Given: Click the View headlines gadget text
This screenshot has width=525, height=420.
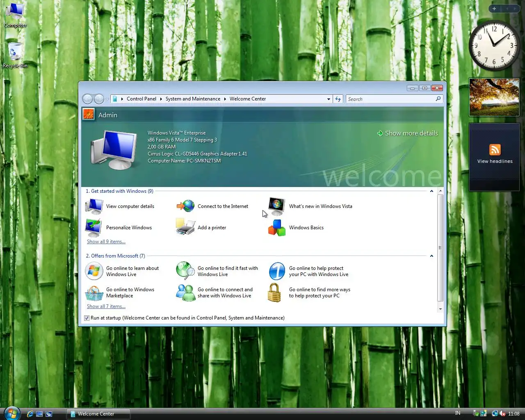Looking at the screenshot, I should tap(495, 161).
